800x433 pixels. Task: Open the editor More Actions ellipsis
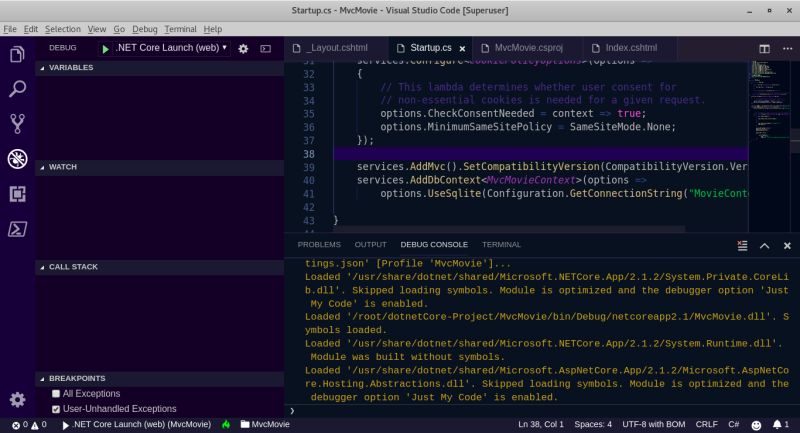[x=787, y=48]
